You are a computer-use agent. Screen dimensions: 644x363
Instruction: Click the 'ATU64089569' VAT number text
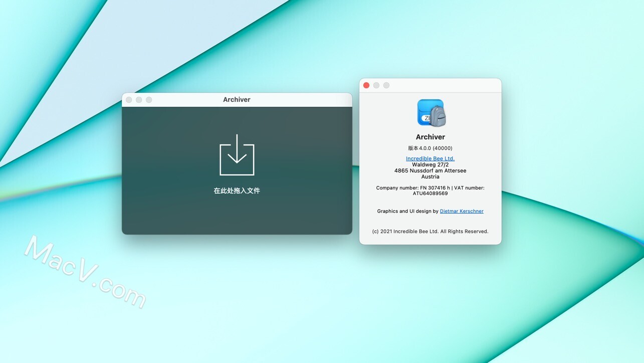[x=431, y=194]
